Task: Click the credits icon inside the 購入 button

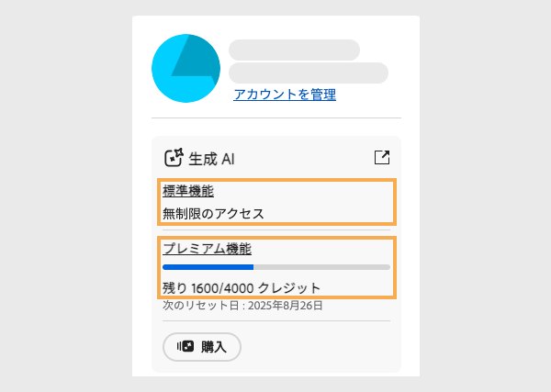Action: (186, 347)
